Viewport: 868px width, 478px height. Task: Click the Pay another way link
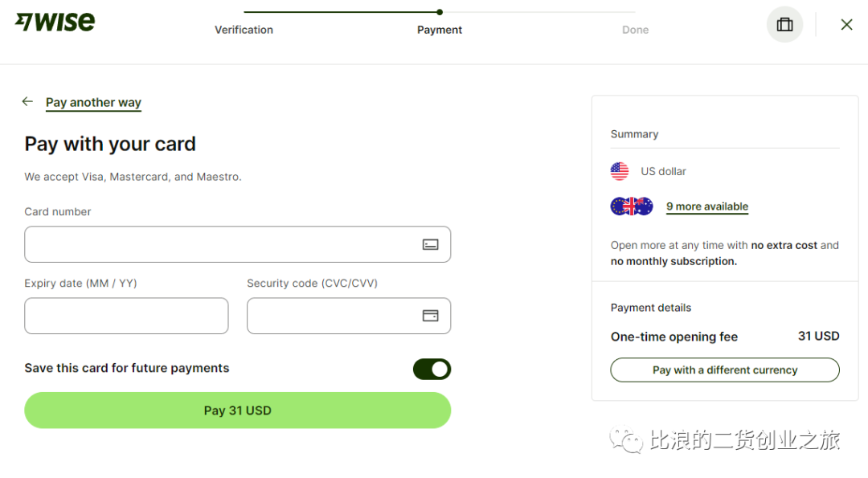[93, 102]
